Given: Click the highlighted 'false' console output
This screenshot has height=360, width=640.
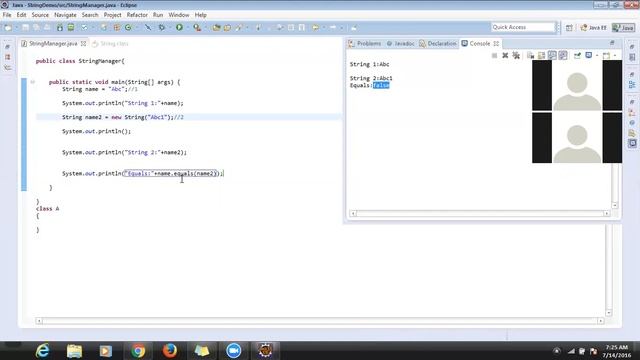Looking at the screenshot, I should (381, 85).
